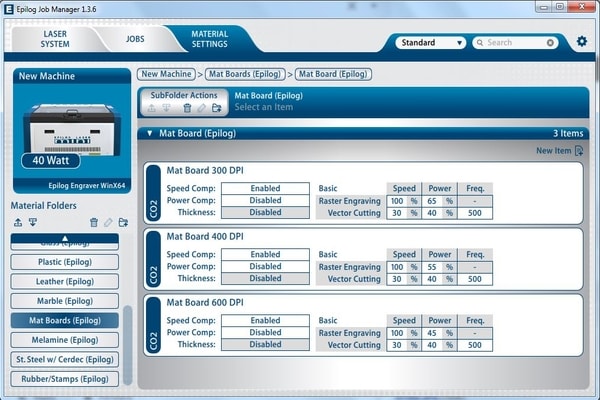This screenshot has height=400, width=600.
Task: Toggle Power Comp for Mat Board 400 DPI
Action: coord(265,266)
